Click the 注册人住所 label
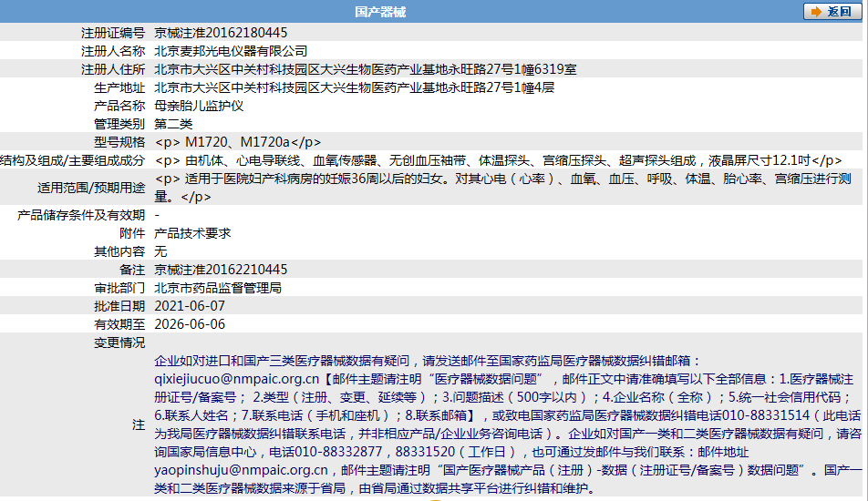 [x=113, y=69]
